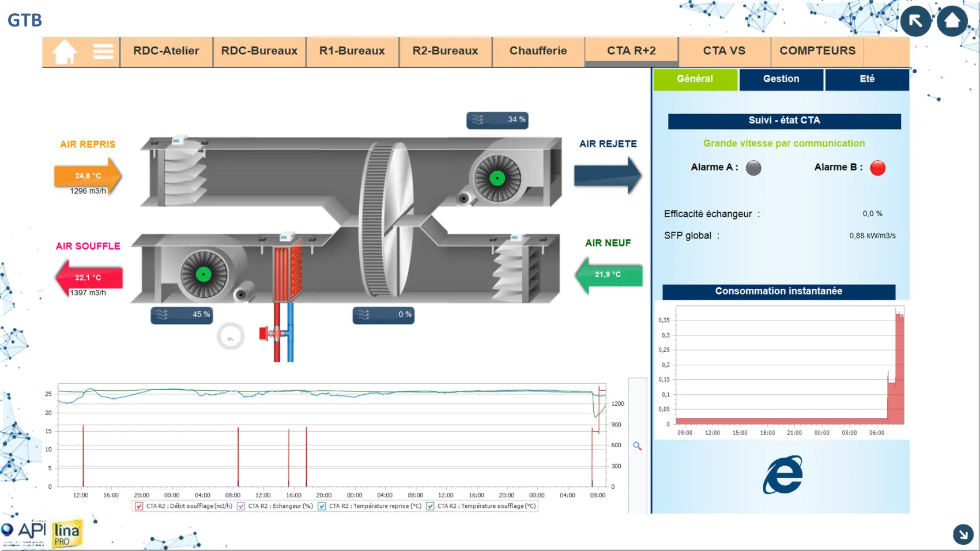Viewport: 980px width, 551px height.
Task: Open the COMPTEURS tab
Action: pyautogui.click(x=817, y=51)
